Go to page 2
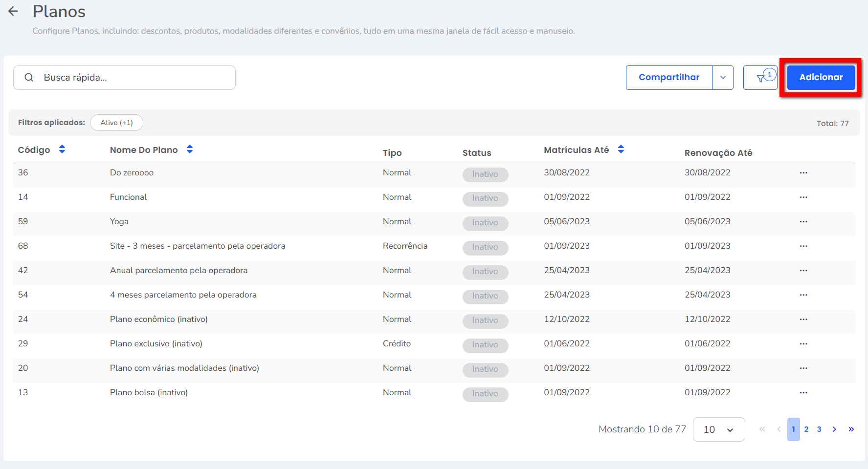This screenshot has height=469, width=868. (x=806, y=429)
